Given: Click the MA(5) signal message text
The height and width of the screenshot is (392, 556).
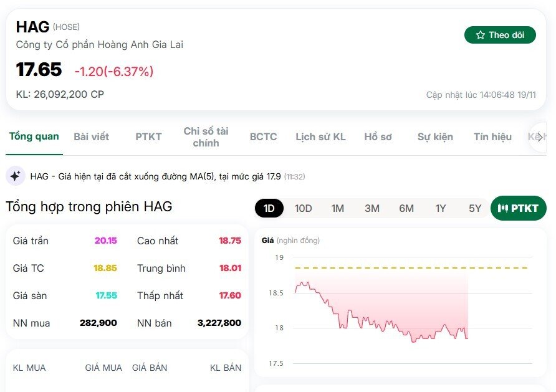Looking at the screenshot, I should (156, 176).
